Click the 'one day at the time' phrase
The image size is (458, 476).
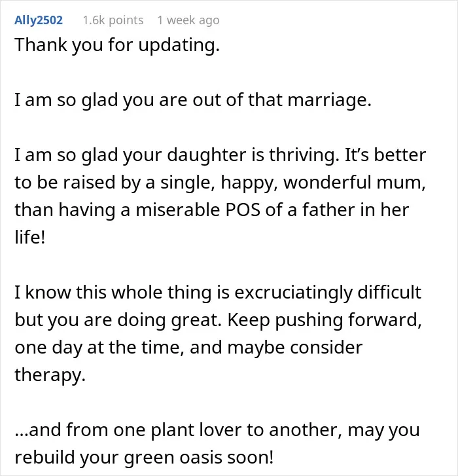click(x=99, y=348)
